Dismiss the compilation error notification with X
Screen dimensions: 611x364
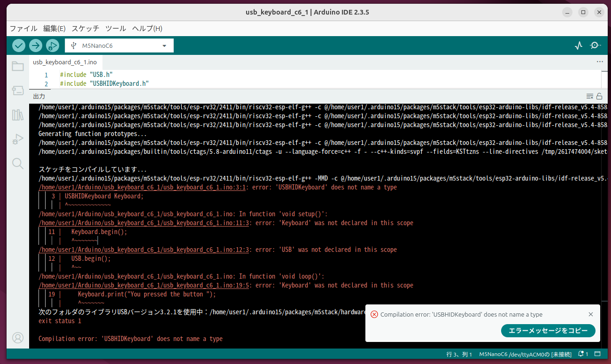click(590, 314)
